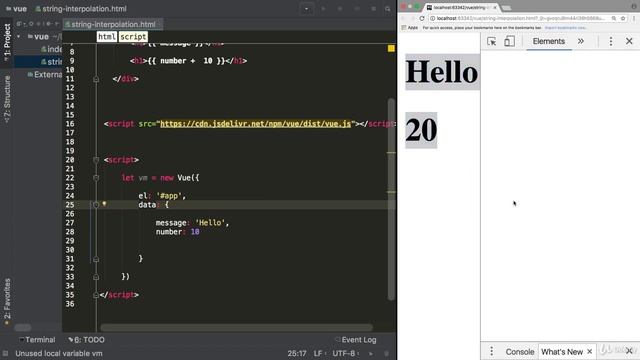The width and height of the screenshot is (640, 360).
Task: Open the Elements tab in DevTools
Action: coord(549,41)
